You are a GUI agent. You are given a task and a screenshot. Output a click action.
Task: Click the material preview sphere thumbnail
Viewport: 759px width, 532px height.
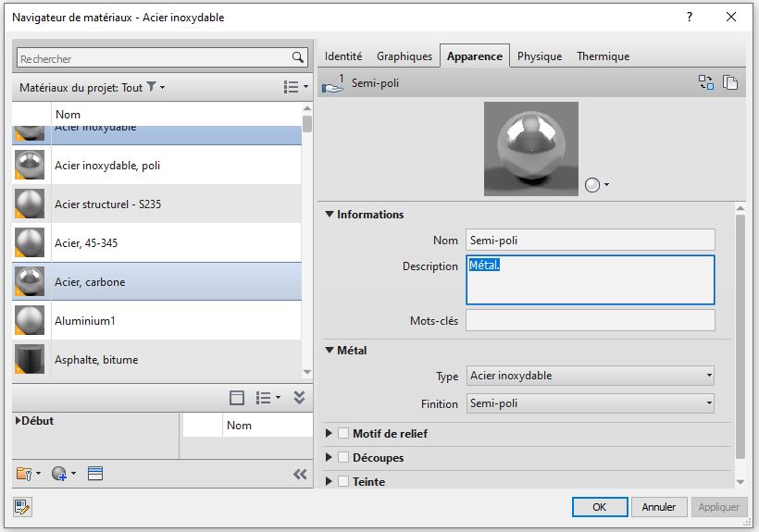[x=530, y=148]
